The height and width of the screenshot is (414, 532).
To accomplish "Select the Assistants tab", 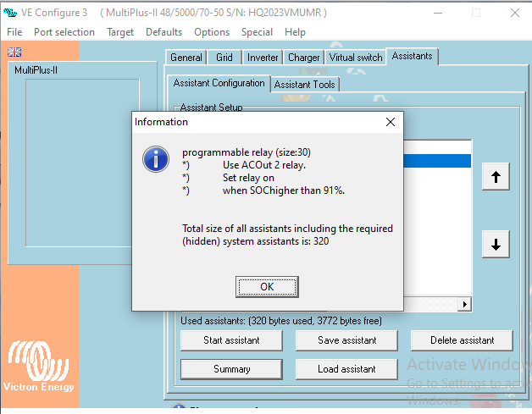I will coord(412,56).
